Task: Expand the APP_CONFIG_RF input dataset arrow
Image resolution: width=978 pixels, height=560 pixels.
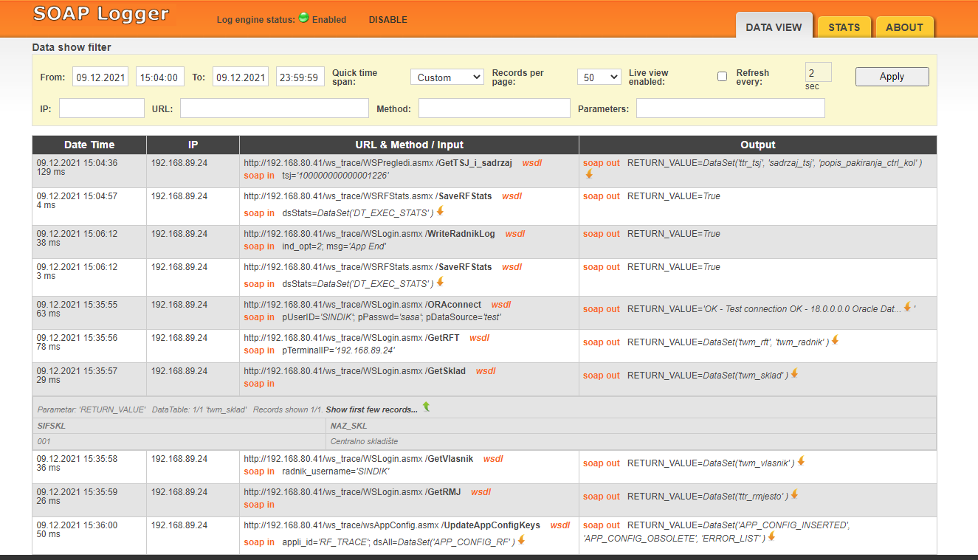Action: pyautogui.click(x=521, y=540)
